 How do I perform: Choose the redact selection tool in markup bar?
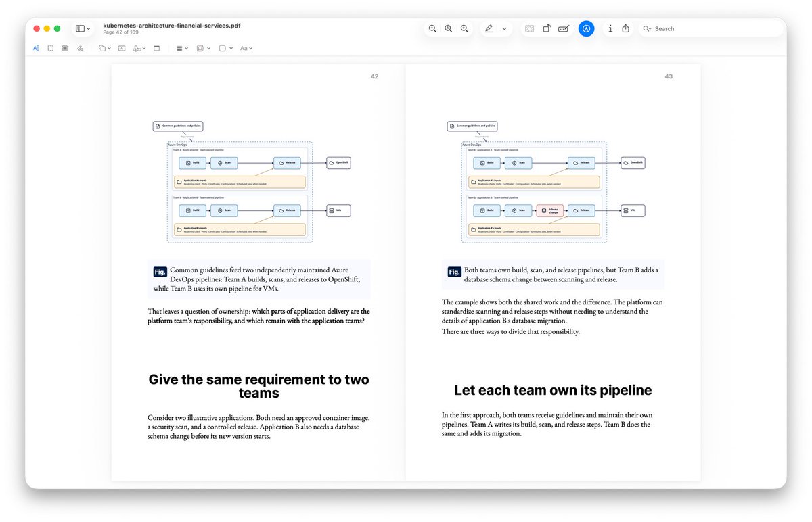coord(65,48)
